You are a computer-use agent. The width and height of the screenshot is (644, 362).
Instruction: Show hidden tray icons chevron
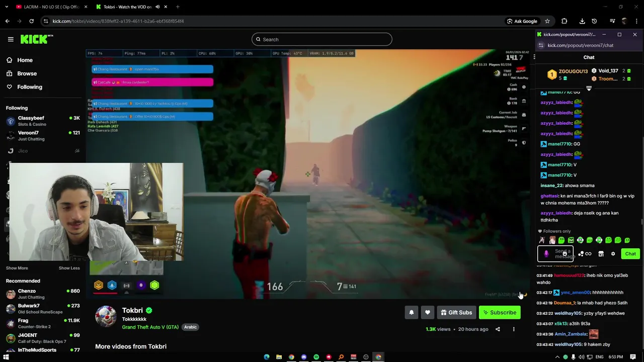click(557, 357)
